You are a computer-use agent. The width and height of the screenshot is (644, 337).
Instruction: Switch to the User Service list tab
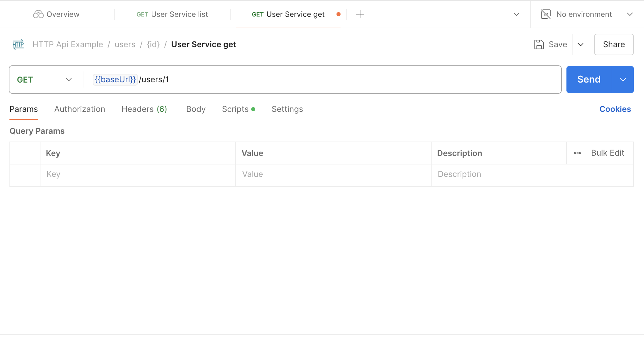click(172, 14)
